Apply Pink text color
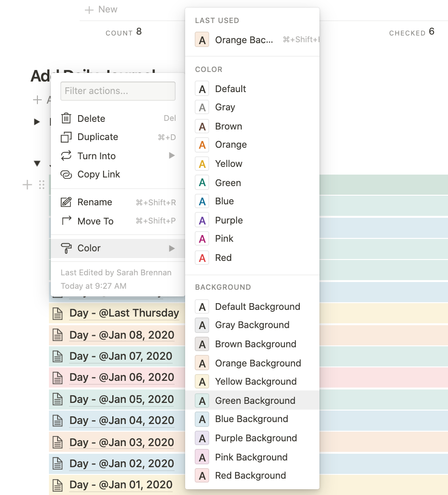The image size is (448, 495). [x=252, y=239]
